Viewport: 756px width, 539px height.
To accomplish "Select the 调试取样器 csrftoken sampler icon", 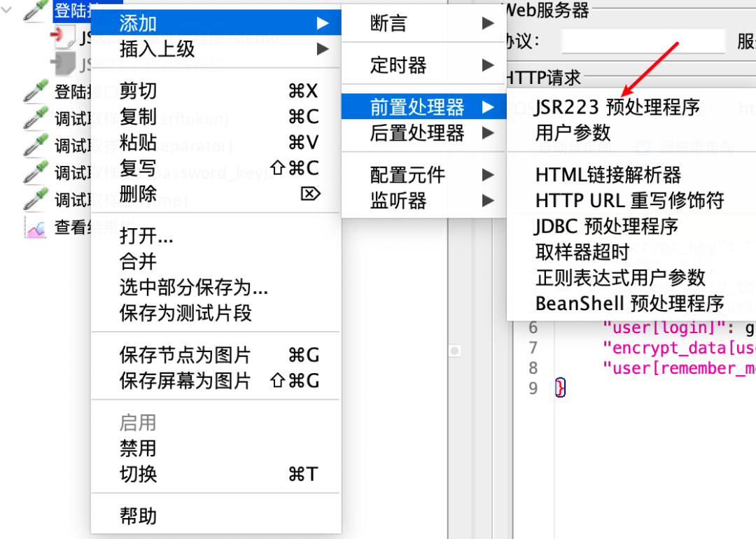I will click(x=33, y=117).
